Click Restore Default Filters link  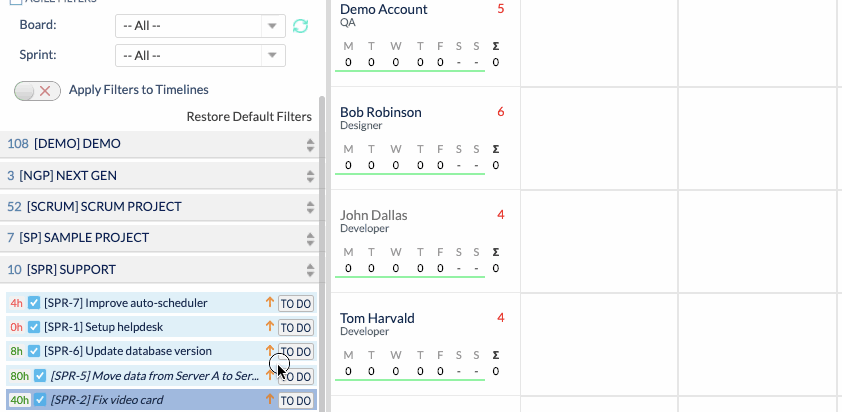coord(249,117)
